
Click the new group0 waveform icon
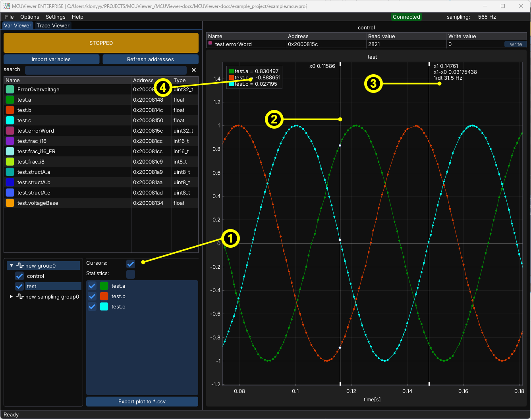point(20,266)
